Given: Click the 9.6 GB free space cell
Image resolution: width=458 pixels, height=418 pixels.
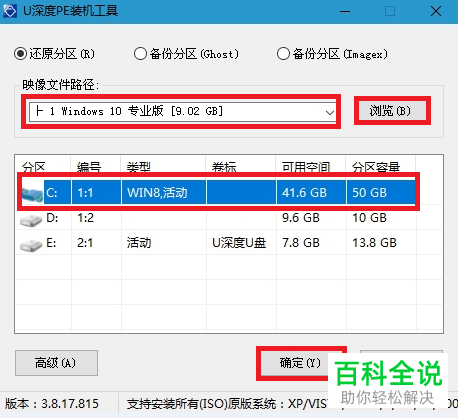Looking at the screenshot, I should click(301, 218).
